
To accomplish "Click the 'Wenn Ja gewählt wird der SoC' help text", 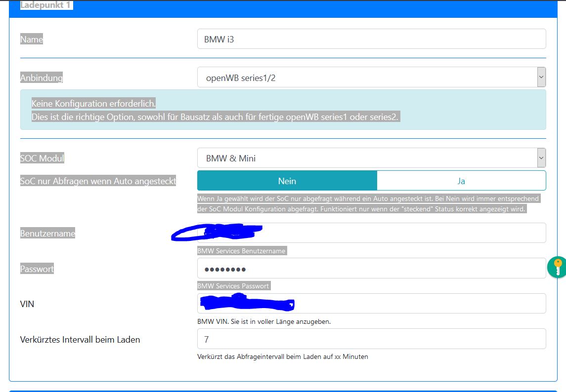I will click(x=368, y=203).
